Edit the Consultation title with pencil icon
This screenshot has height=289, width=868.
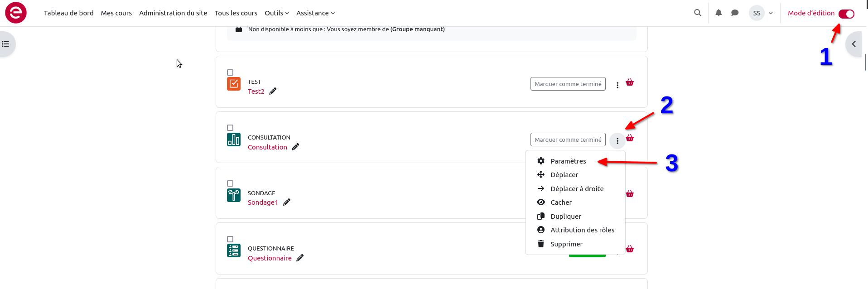tap(295, 147)
